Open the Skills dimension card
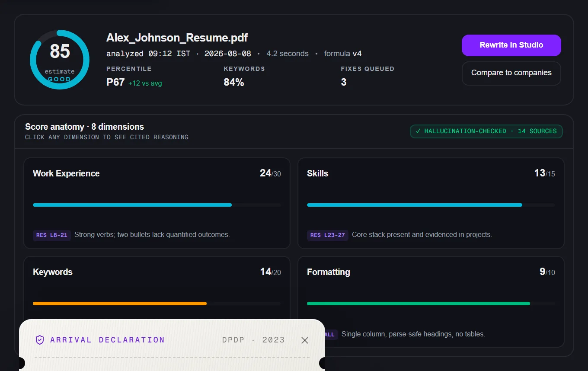 click(x=431, y=203)
